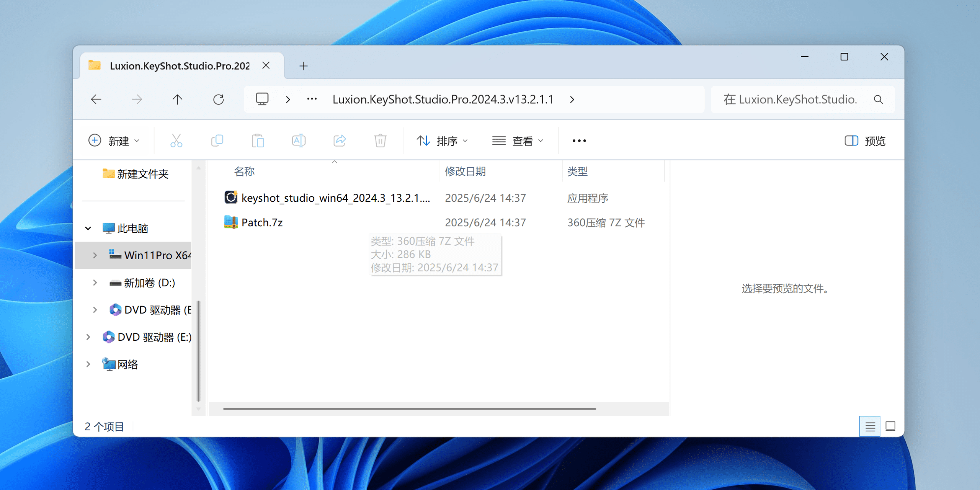The width and height of the screenshot is (980, 490).
Task: Refresh the current folder view
Action: 218,100
